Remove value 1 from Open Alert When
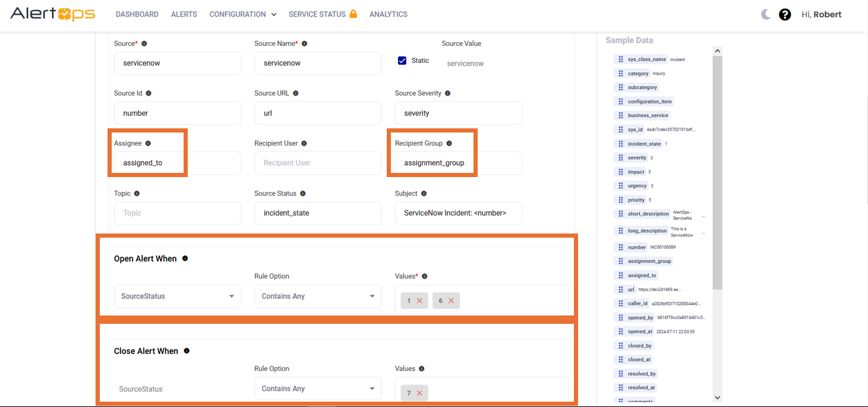Viewport: 868px width, 407px height. [421, 301]
